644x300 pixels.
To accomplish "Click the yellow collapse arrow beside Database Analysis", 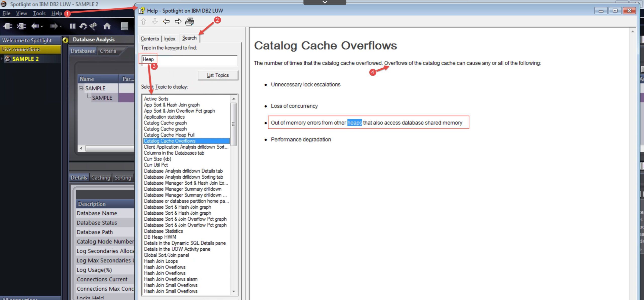I will coord(65,40).
